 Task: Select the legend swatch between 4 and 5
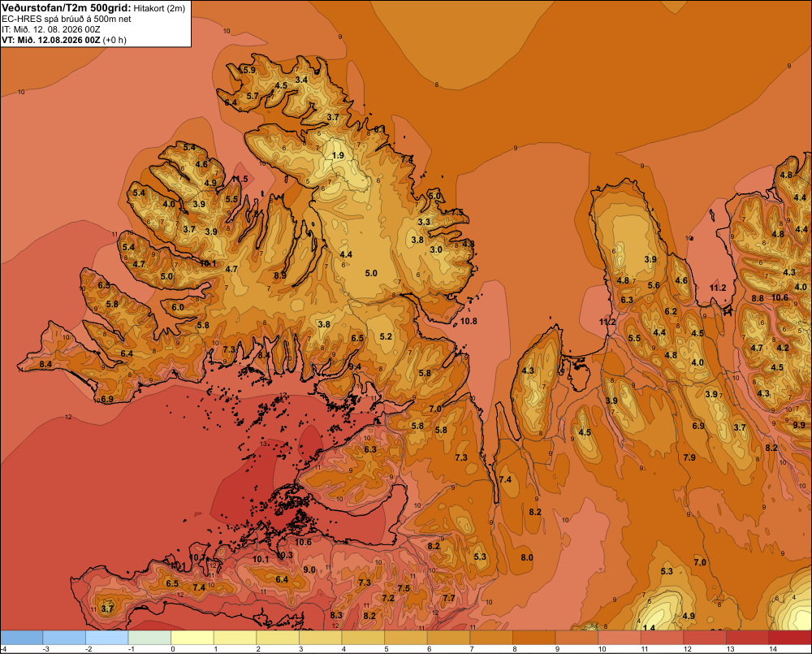click(x=363, y=638)
